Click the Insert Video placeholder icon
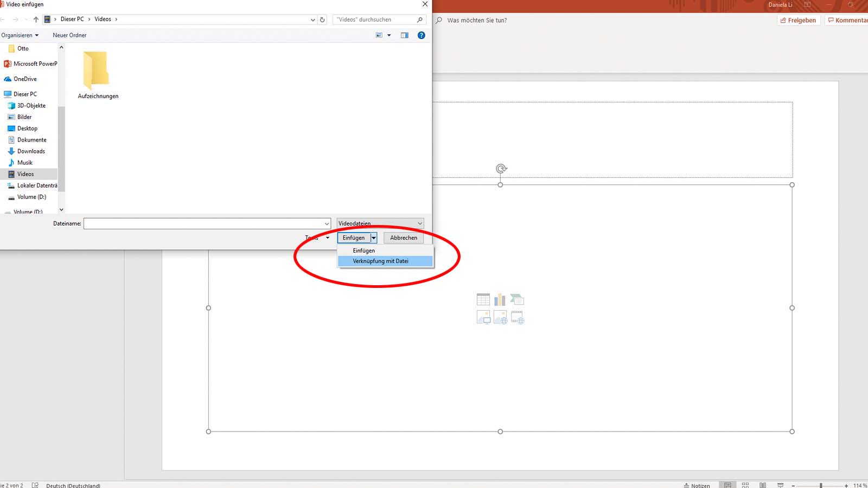The image size is (868, 488). [517, 318]
